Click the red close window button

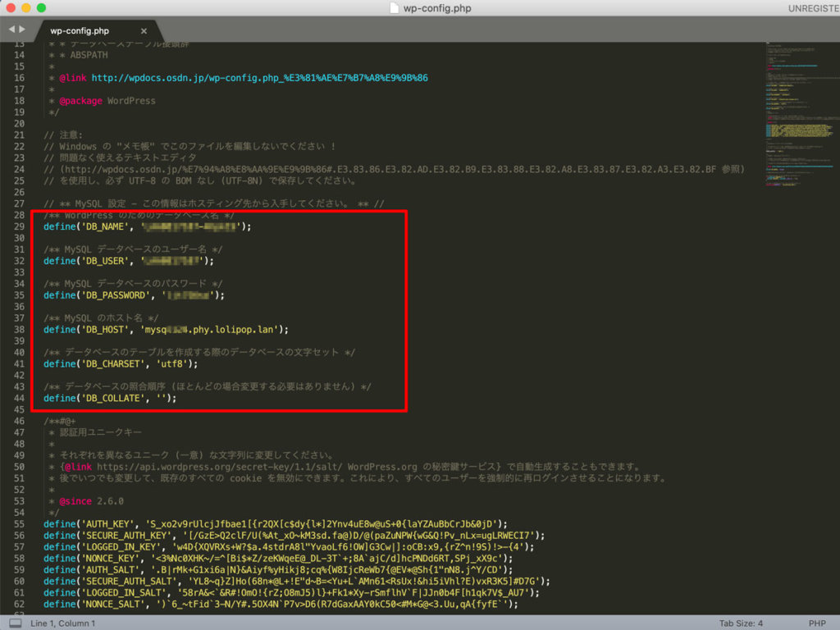11,8
